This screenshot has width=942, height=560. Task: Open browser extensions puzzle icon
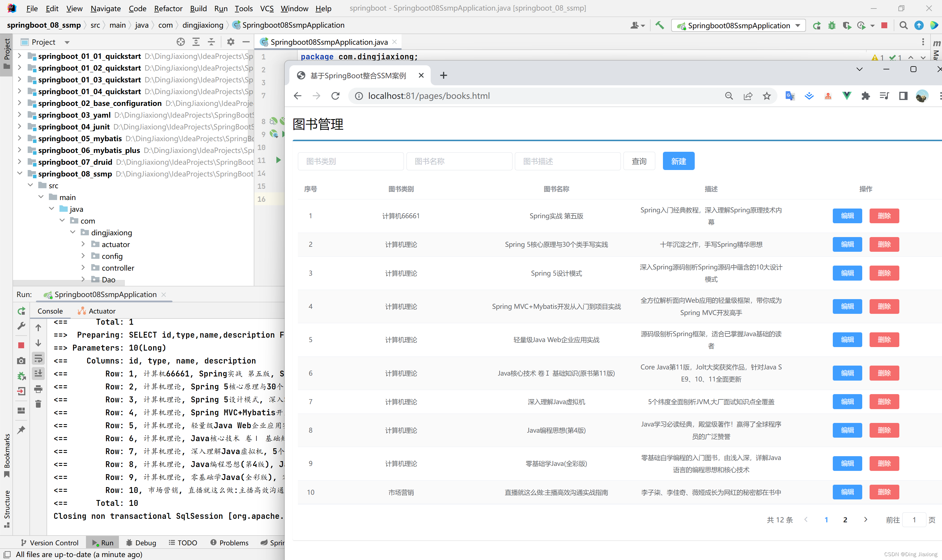[865, 96]
